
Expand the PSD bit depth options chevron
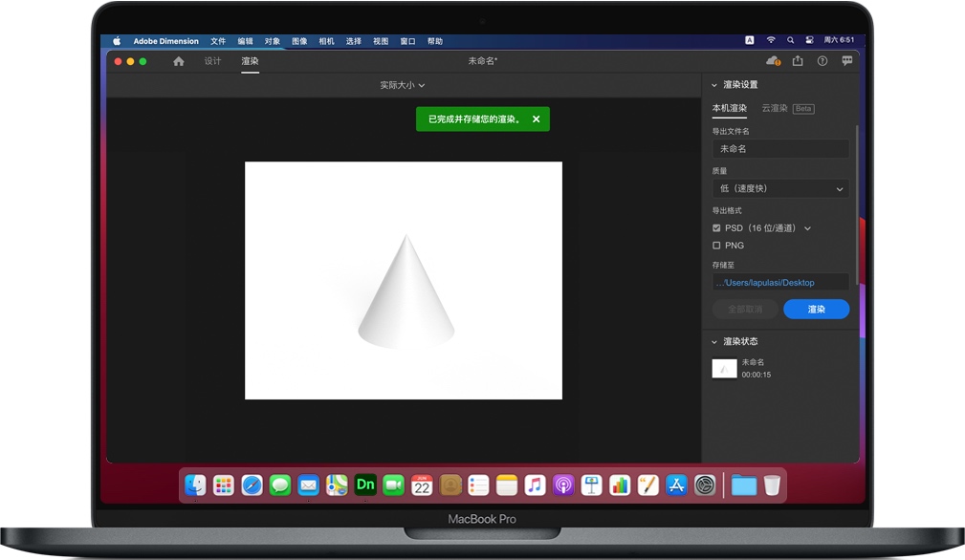807,228
